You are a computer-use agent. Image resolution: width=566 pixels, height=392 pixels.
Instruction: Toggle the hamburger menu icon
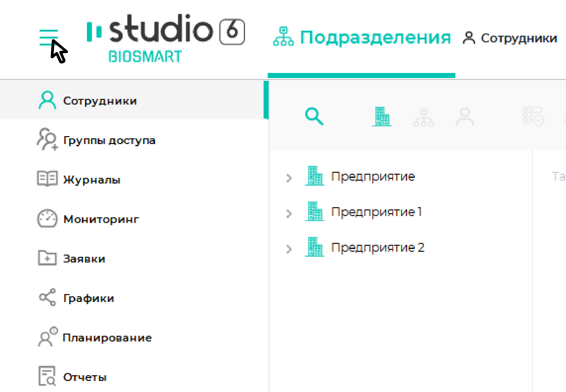tap(49, 38)
